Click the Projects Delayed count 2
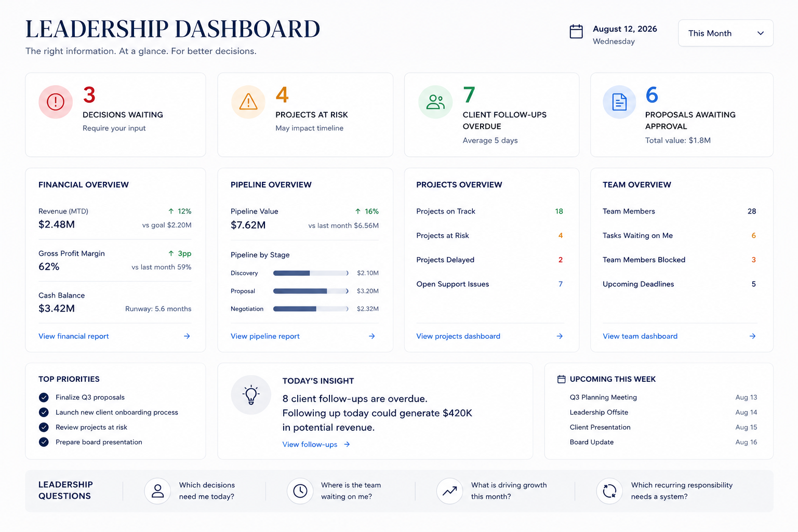 (x=561, y=260)
